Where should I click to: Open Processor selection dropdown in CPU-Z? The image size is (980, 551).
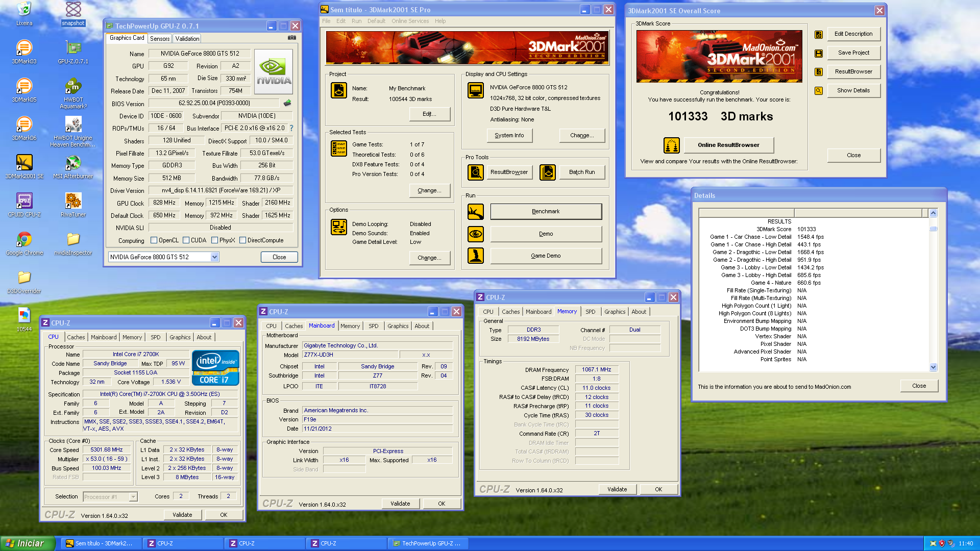pos(133,497)
